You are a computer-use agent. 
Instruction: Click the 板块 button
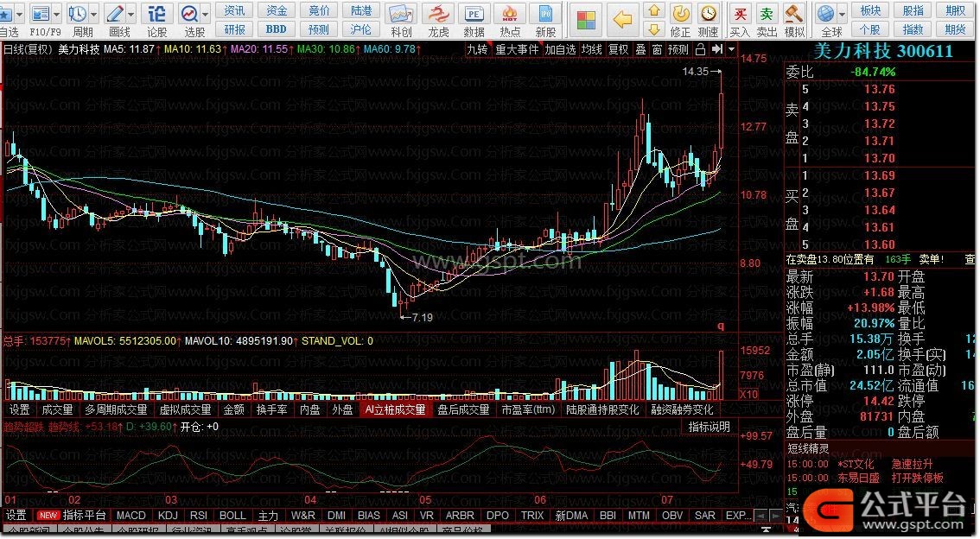[x=870, y=10]
